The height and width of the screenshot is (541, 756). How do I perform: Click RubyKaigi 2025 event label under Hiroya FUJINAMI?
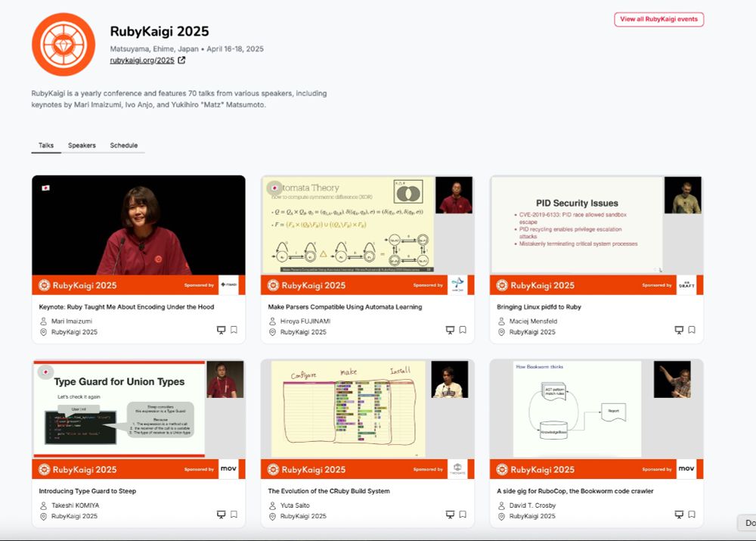coord(303,332)
